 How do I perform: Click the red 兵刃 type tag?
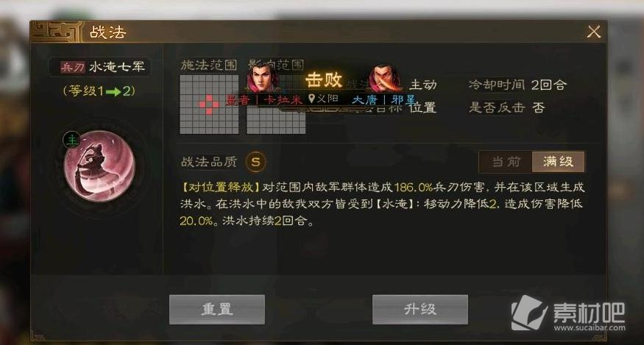(73, 67)
